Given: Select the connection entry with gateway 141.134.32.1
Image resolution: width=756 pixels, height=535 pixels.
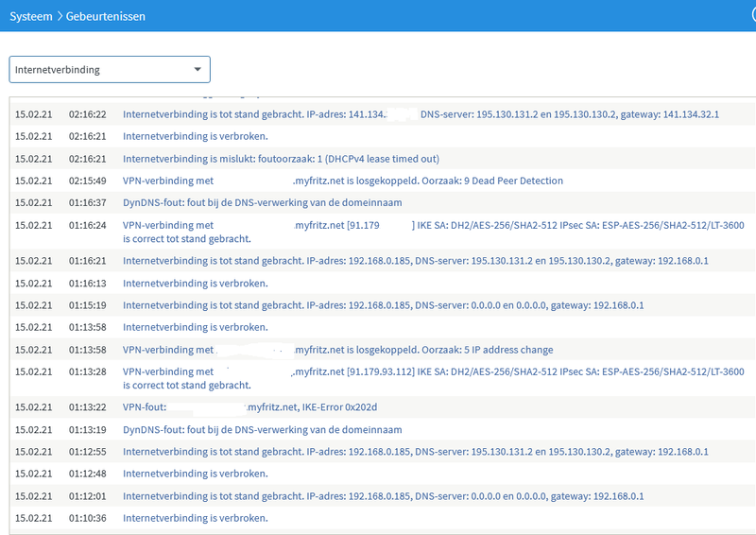Looking at the screenshot, I should pyautogui.click(x=421, y=114).
